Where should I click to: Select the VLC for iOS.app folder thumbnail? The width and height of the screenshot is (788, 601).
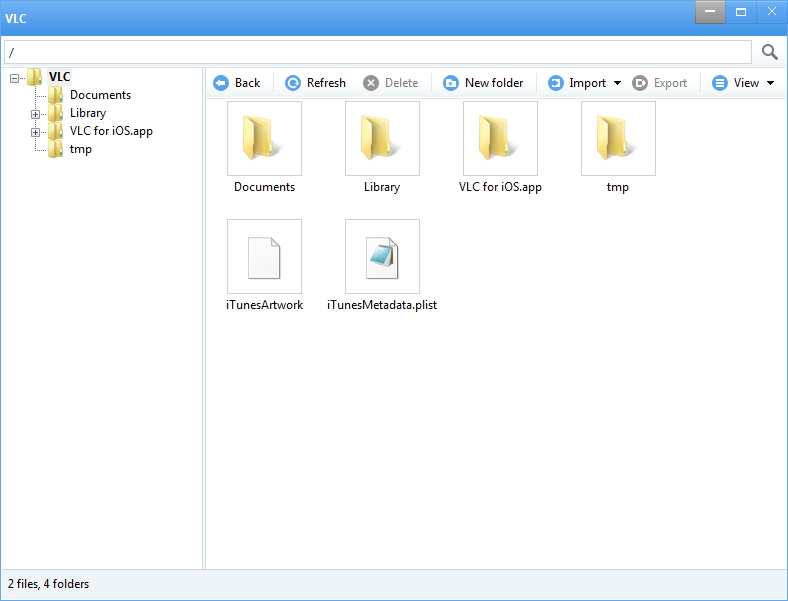pos(501,138)
